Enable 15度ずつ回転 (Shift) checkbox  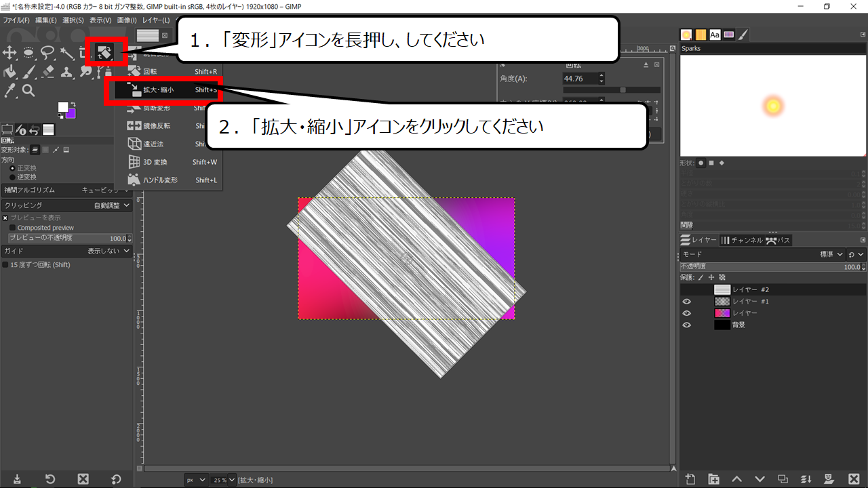[5, 265]
